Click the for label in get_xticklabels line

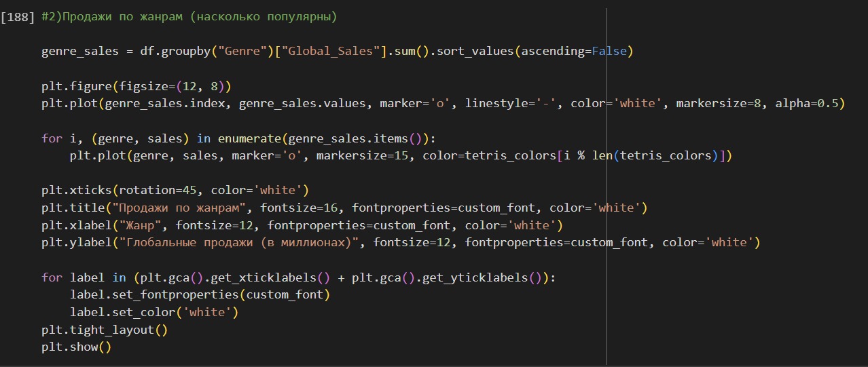coord(299,277)
